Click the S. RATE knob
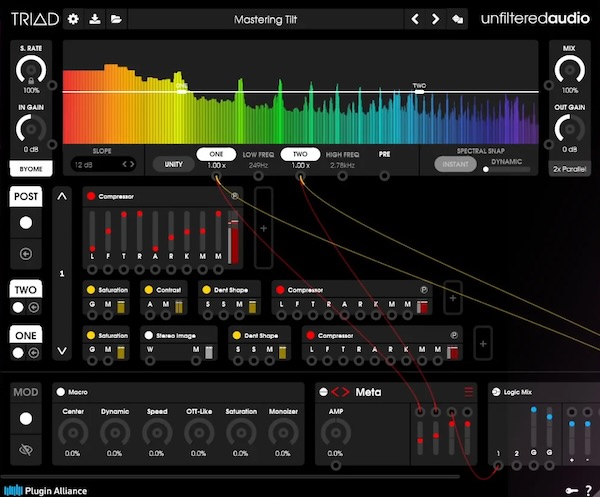This screenshot has height=497, width=600. pos(31,70)
